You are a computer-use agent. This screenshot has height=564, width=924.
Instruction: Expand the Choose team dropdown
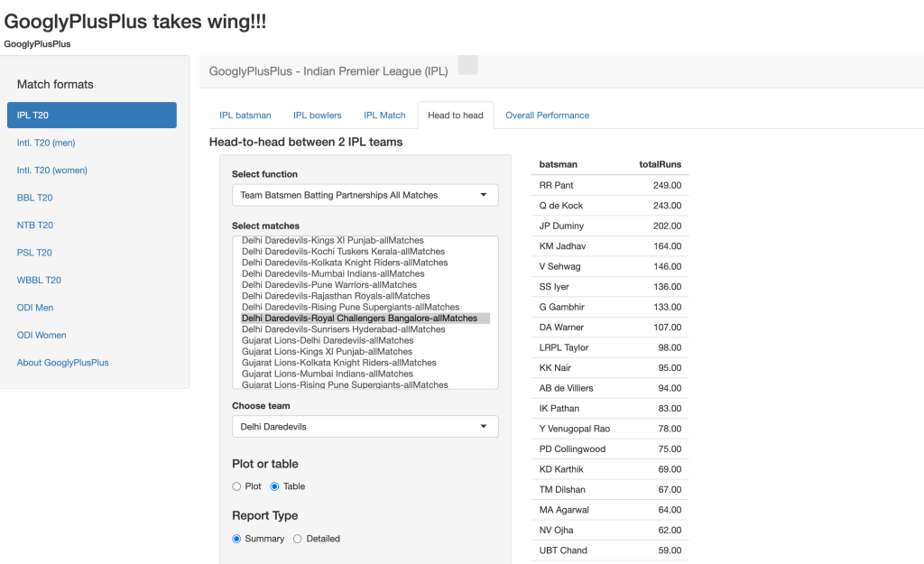(365, 426)
